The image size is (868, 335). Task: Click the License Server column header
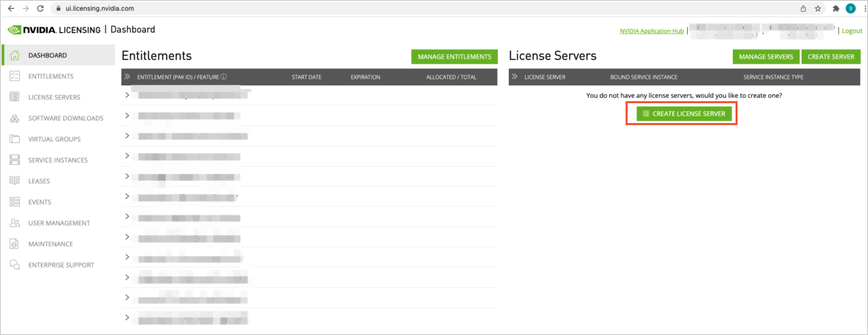[545, 77]
